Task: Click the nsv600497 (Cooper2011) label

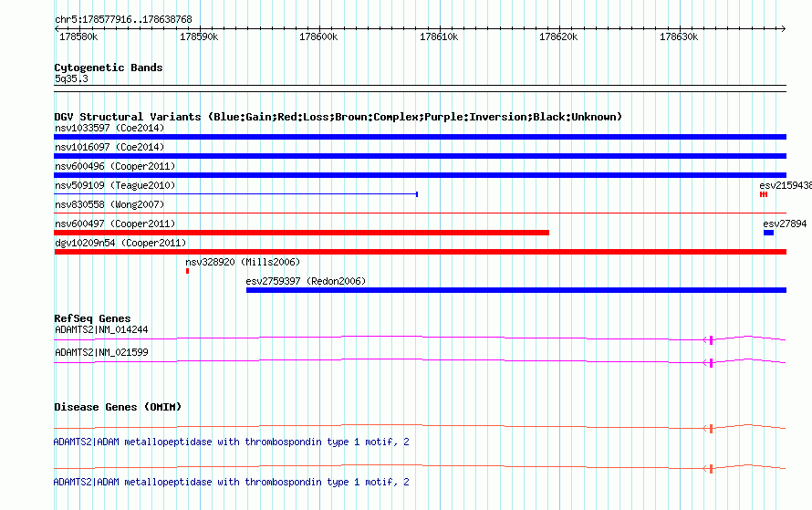Action: 115,224
